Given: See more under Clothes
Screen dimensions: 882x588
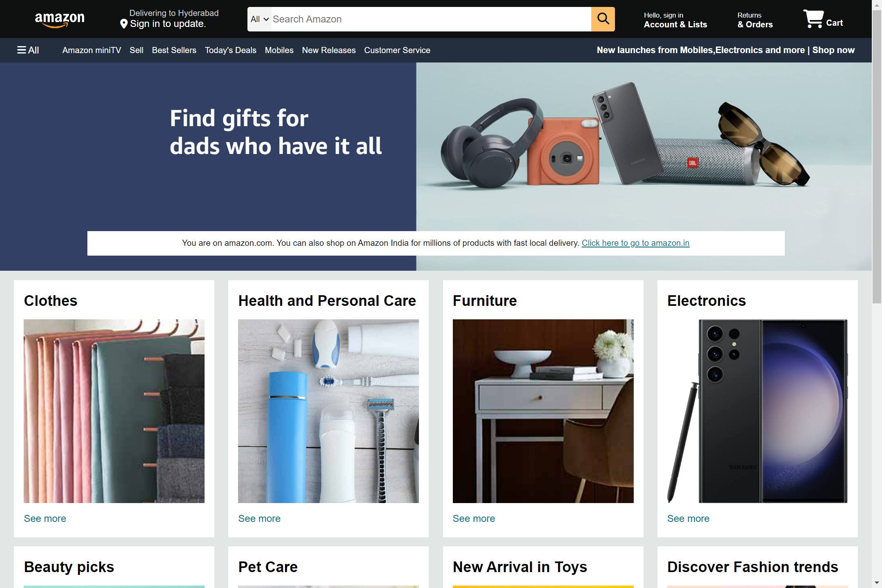Looking at the screenshot, I should coord(45,519).
